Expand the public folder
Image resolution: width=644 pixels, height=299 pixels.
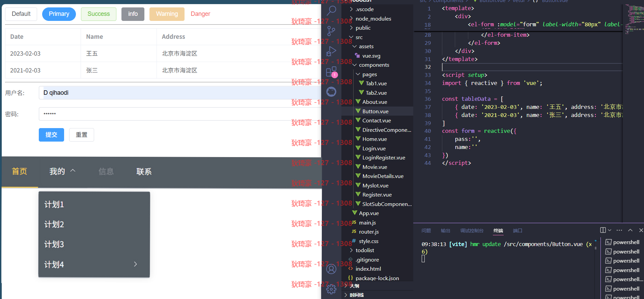pos(363,28)
